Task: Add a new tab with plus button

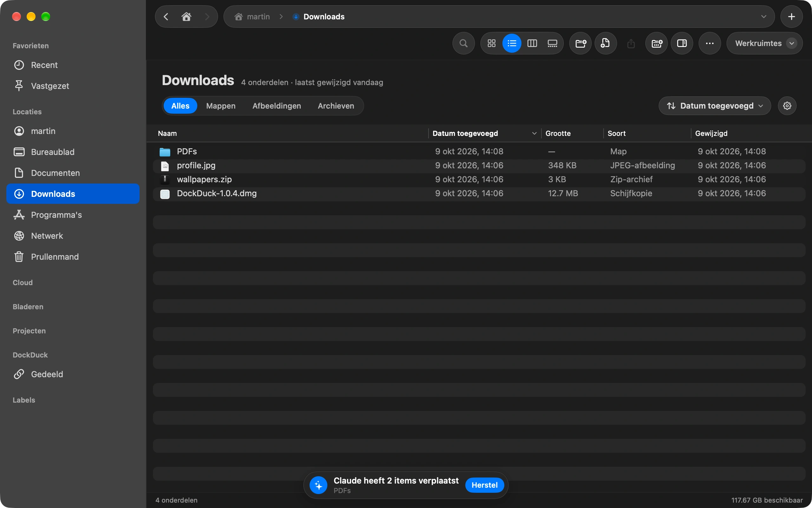Action: tap(791, 17)
